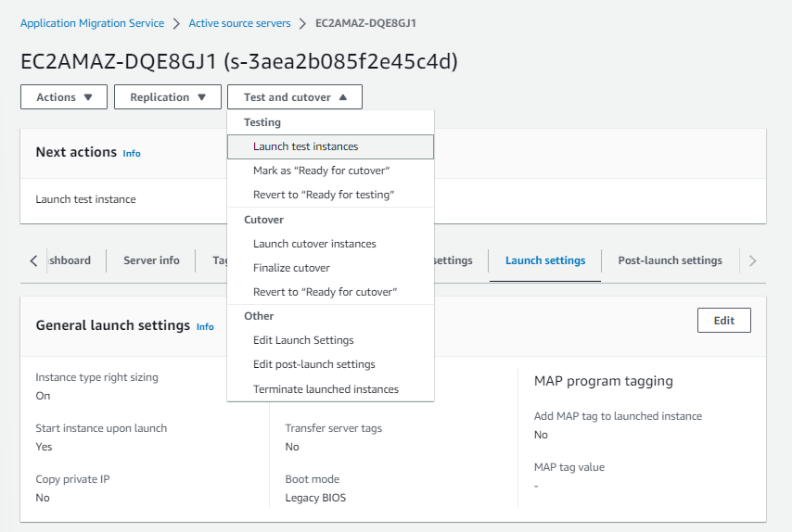The image size is (792, 532).
Task: Select Revert to "Ready for cutover"
Action: click(325, 292)
